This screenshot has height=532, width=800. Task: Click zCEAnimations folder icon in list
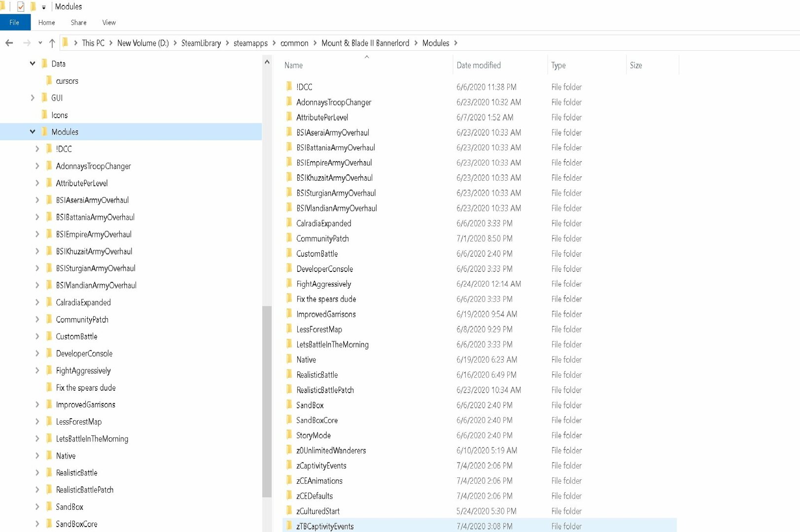pos(289,481)
